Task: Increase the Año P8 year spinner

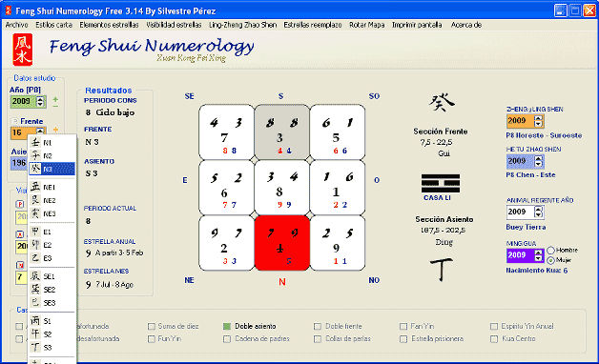Action: point(40,99)
